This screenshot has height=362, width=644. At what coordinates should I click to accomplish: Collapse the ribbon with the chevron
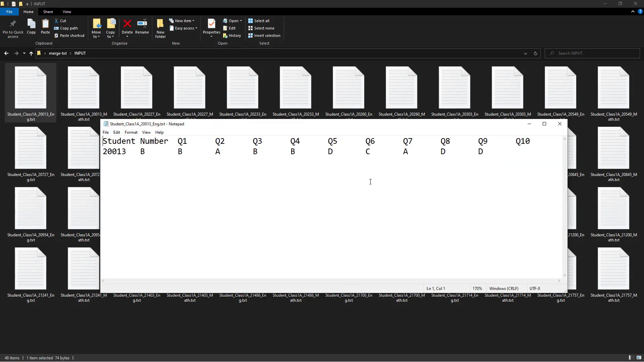[633, 11]
